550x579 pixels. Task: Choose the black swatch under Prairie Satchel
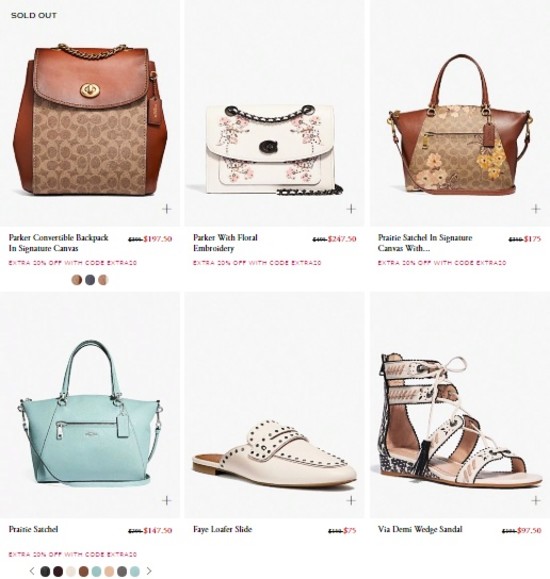[x=45, y=571]
